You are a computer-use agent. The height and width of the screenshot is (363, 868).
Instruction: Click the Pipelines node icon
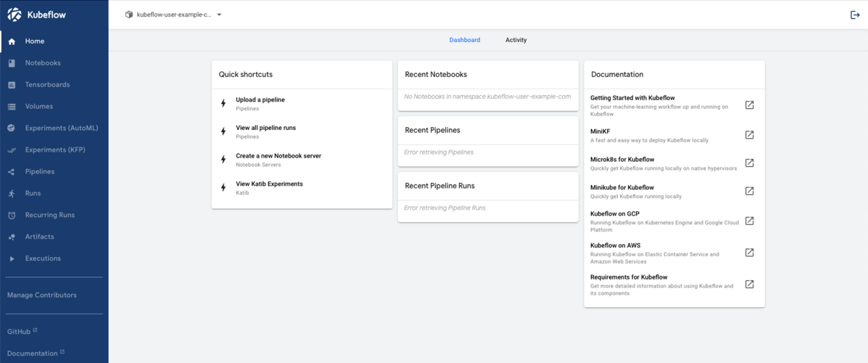12,172
